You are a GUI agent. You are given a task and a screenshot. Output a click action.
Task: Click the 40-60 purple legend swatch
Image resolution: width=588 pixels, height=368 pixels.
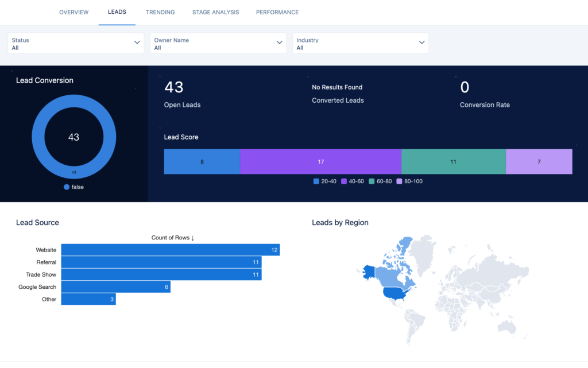click(344, 181)
